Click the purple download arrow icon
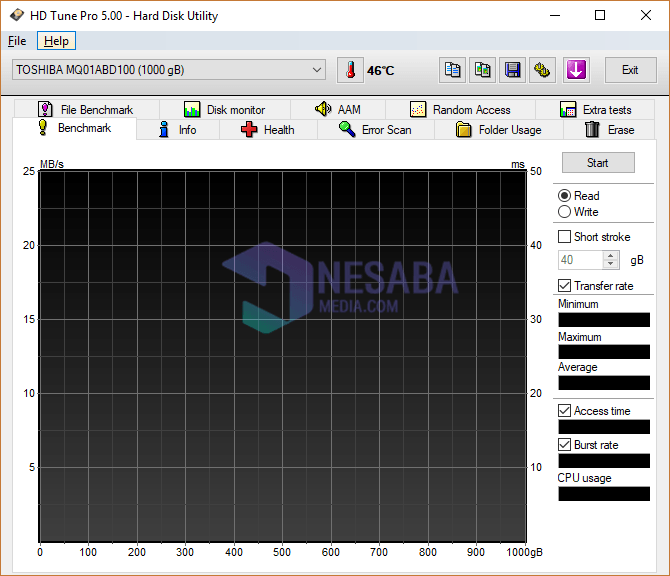 (576, 70)
